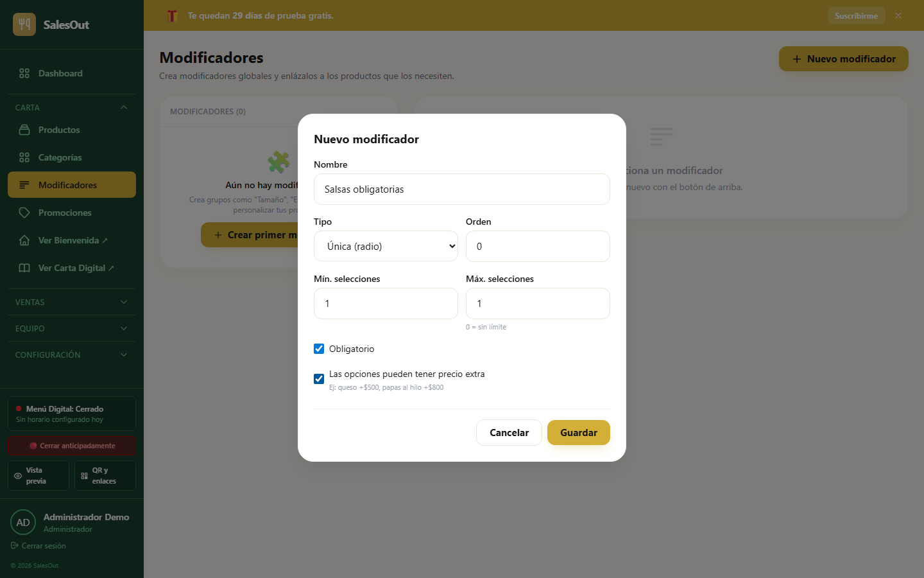Open Ver Bienvenida home link
924x578 pixels.
point(72,240)
